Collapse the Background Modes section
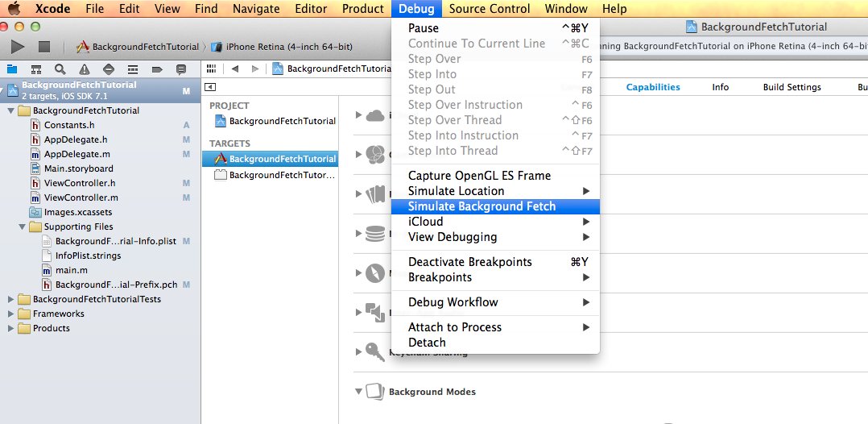868x424 pixels. (x=359, y=391)
